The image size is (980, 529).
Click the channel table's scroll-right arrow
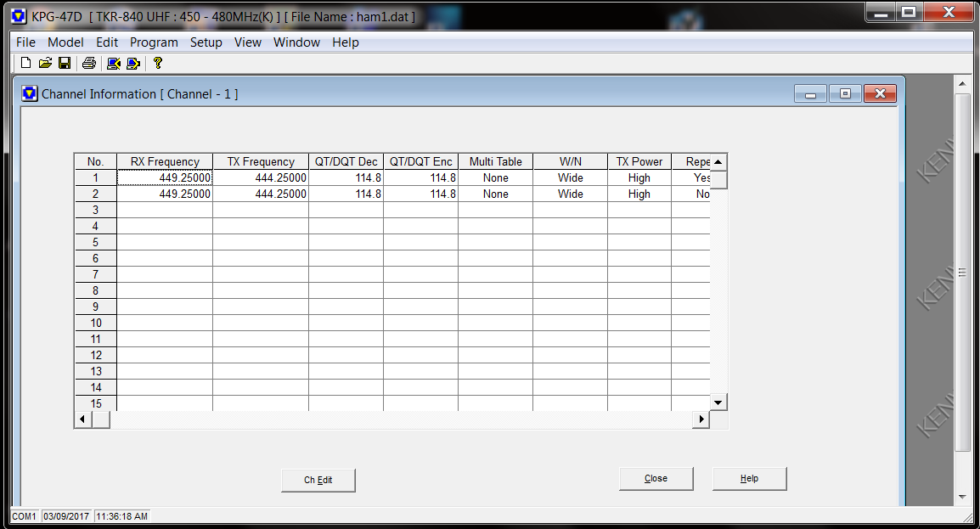701,419
